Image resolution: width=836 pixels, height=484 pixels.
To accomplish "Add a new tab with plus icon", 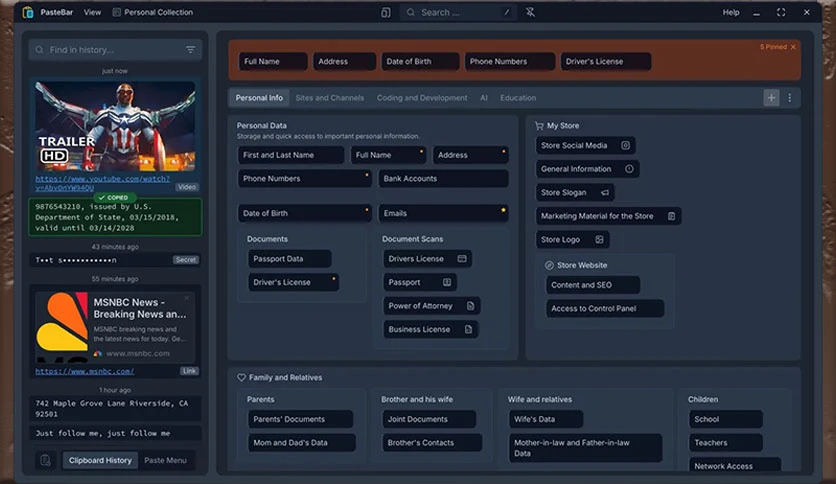I will coord(771,98).
